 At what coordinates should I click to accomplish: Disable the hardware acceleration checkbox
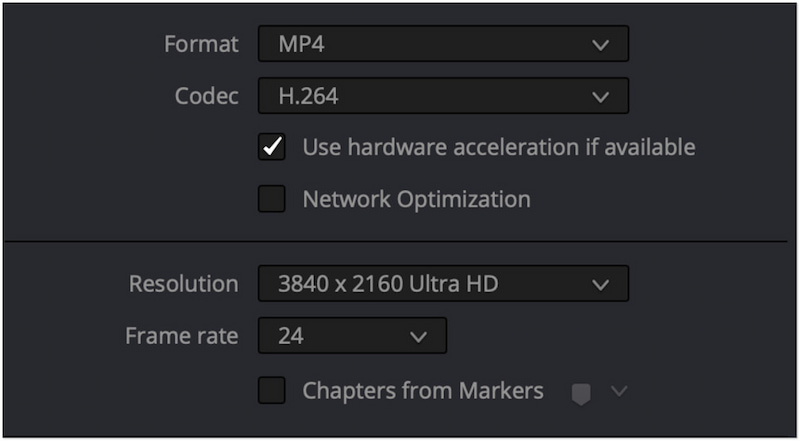(272, 147)
